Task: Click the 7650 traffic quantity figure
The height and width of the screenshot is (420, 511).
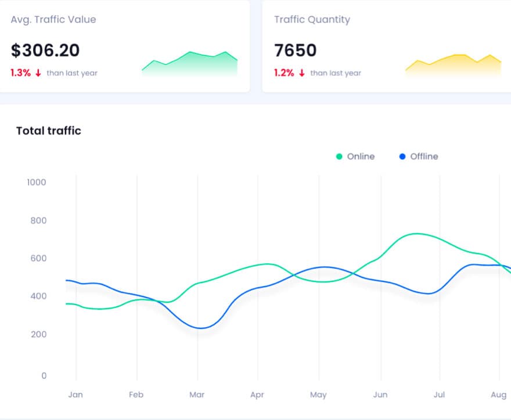Action: click(296, 50)
